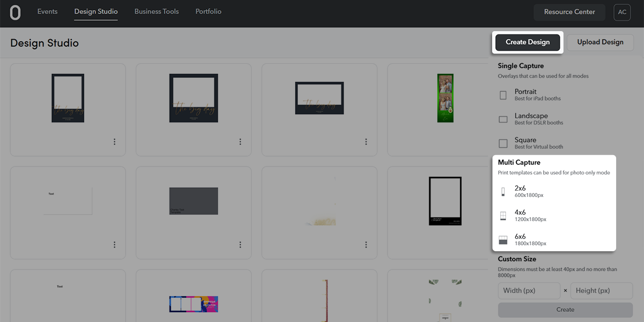Select the Portrait overlay icon
Screen dimensions: 644x322
click(503, 95)
